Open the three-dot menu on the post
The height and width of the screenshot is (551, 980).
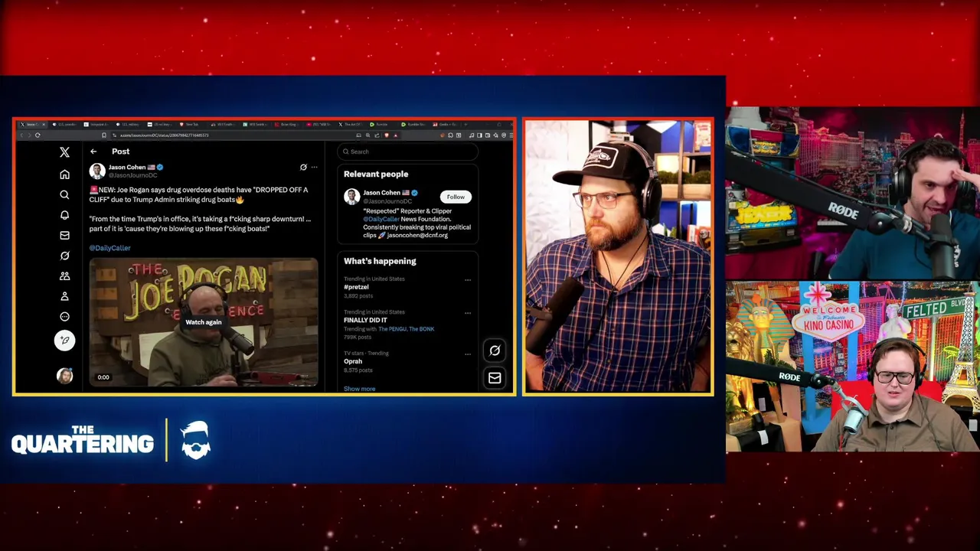click(314, 167)
